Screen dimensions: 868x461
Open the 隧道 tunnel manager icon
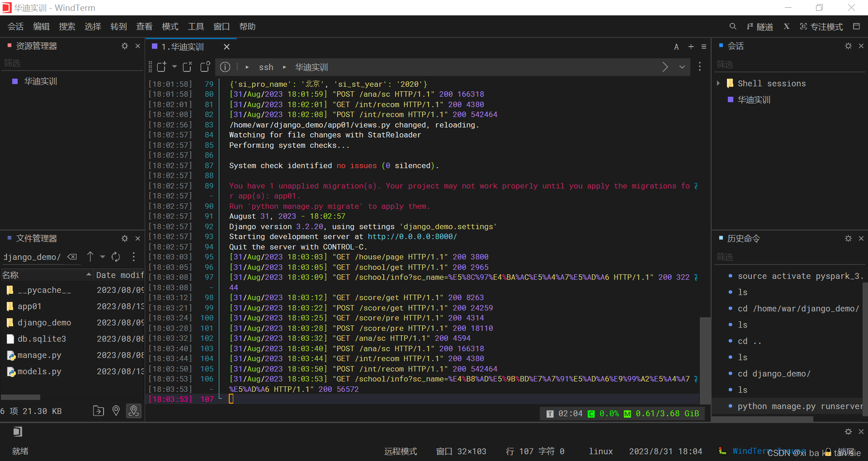coord(759,26)
